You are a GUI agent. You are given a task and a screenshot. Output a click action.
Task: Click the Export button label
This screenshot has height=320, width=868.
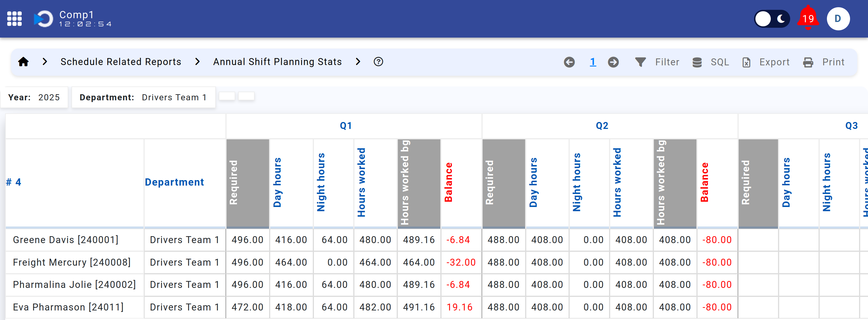(774, 62)
